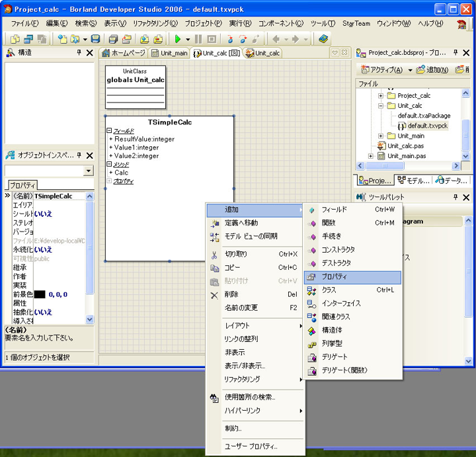Open the アクティブ(A) dropdown arrow
Image resolution: width=476 pixels, height=457 pixels.
410,70
